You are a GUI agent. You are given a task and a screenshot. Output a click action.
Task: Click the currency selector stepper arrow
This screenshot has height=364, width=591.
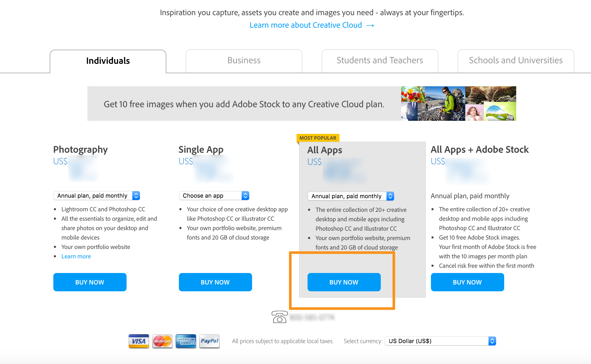[x=491, y=341]
